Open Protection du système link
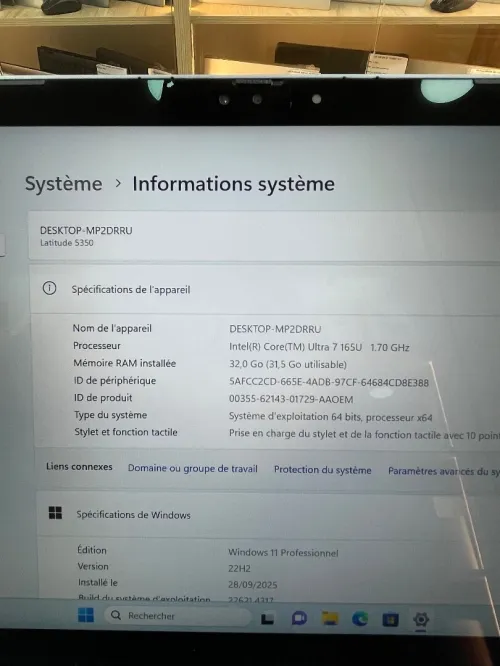The height and width of the screenshot is (666, 500). pos(322,470)
